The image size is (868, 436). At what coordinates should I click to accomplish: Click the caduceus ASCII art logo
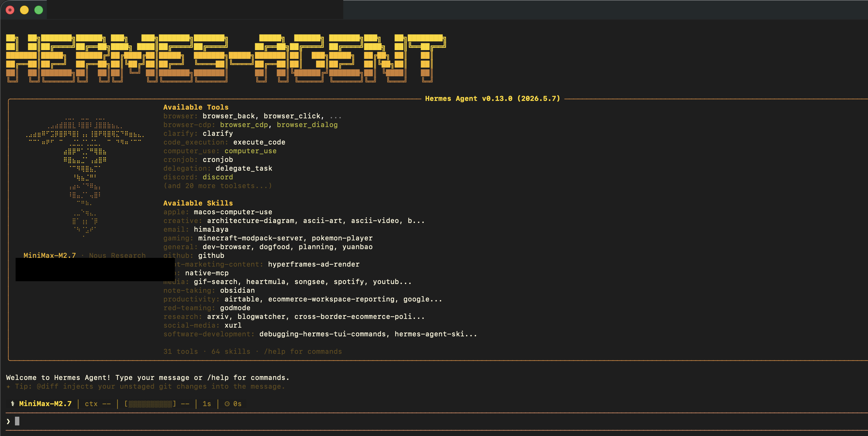[x=84, y=178]
